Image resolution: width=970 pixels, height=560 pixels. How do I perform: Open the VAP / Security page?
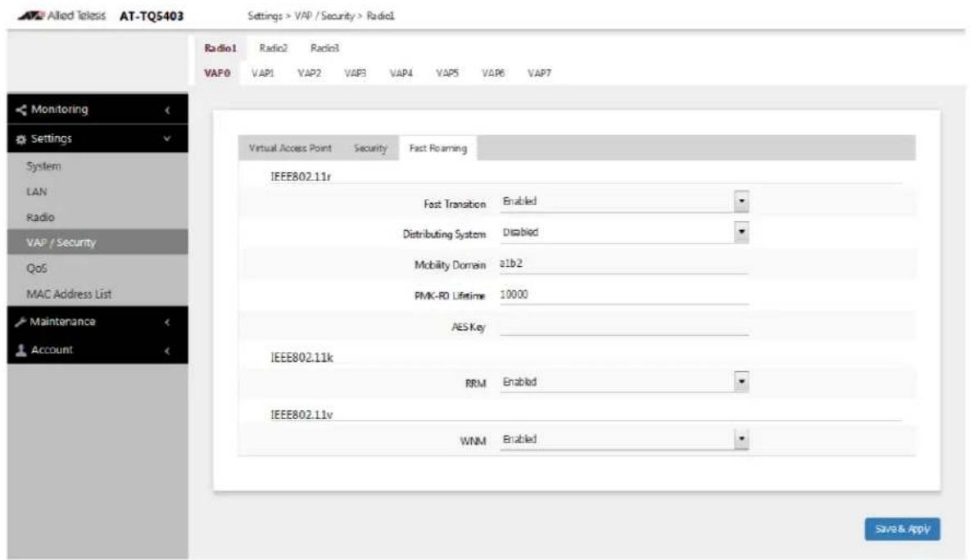[x=97, y=242]
